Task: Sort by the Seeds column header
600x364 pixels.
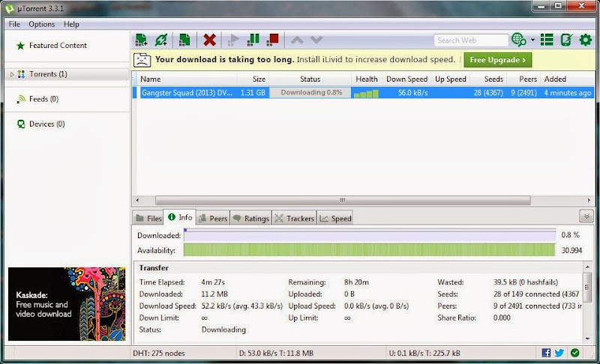Action: [x=488, y=79]
